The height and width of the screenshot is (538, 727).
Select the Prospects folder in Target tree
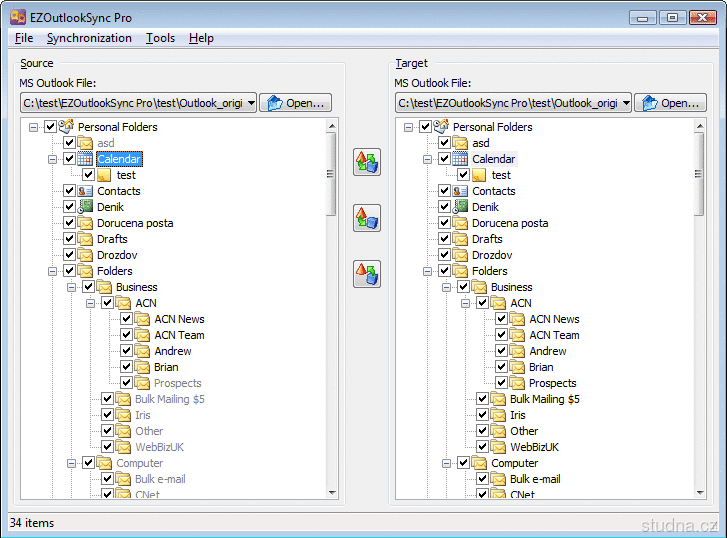pyautogui.click(x=552, y=383)
